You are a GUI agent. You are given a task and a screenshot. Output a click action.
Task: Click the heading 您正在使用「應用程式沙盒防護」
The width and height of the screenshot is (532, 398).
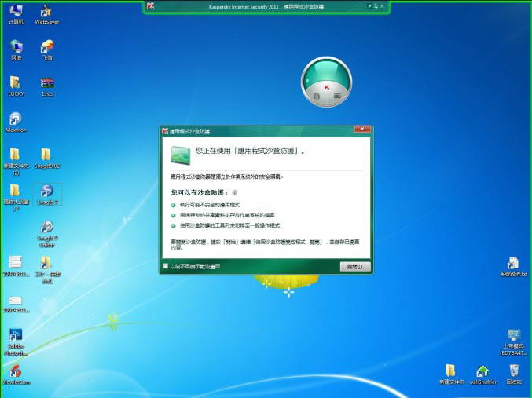click(250, 151)
